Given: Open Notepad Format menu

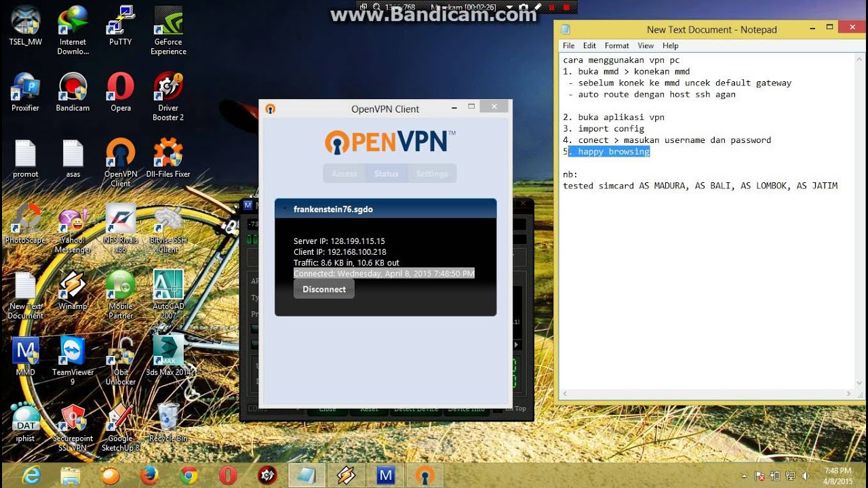Looking at the screenshot, I should tap(617, 45).
